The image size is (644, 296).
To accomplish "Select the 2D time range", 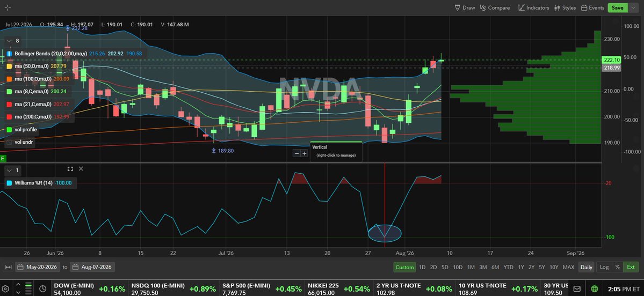I will [x=433, y=267].
